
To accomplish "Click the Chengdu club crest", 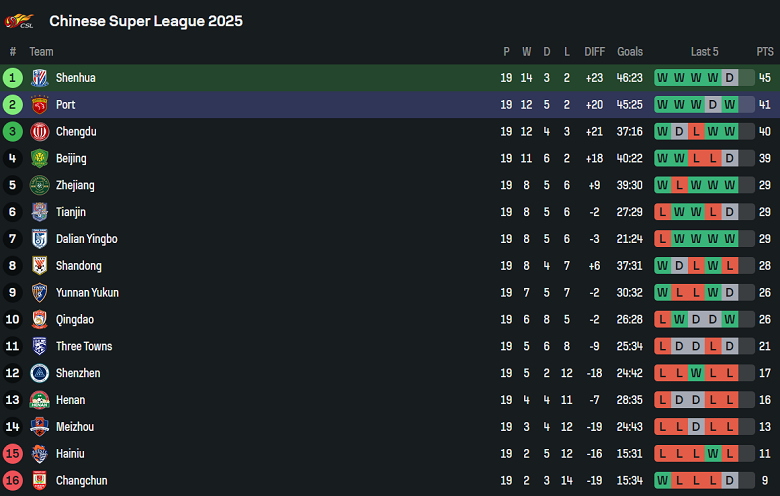I will pos(40,132).
